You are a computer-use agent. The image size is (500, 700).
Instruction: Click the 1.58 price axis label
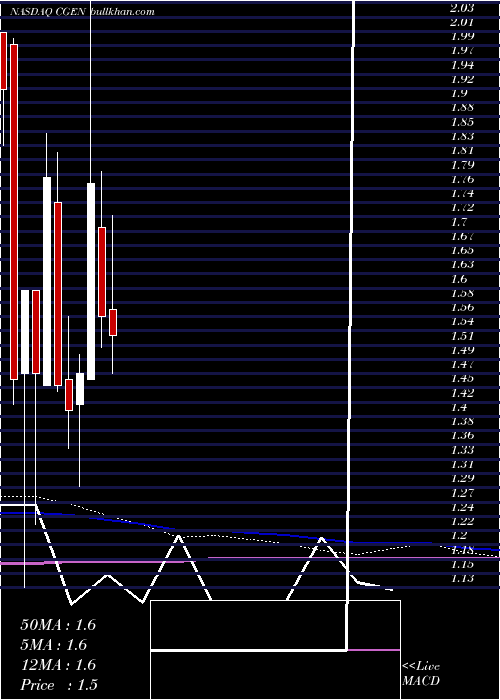point(462,293)
